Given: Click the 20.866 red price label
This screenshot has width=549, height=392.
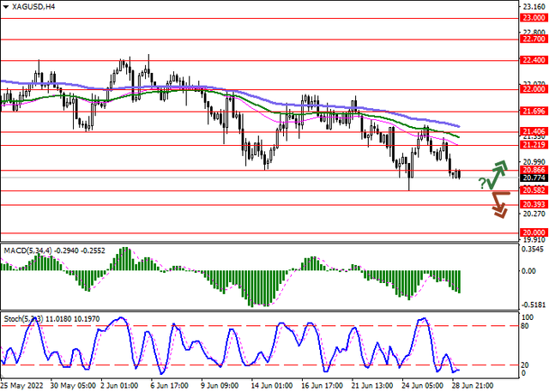Looking at the screenshot, I should [533, 170].
